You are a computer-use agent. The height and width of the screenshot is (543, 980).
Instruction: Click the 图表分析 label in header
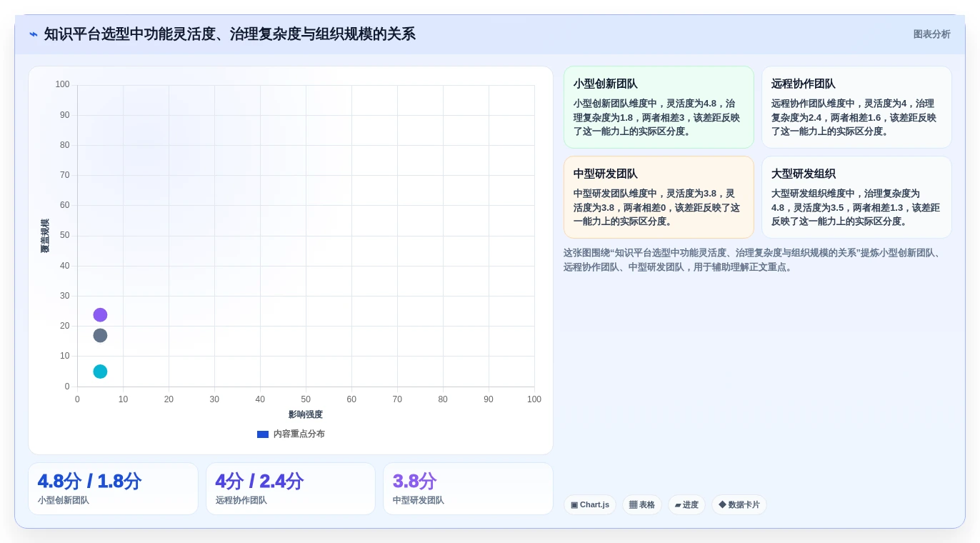(x=931, y=34)
